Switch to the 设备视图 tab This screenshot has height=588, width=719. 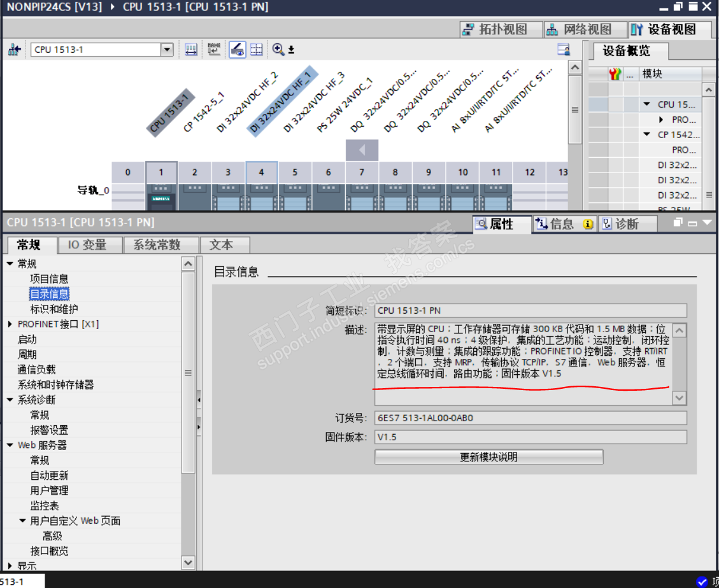(669, 29)
